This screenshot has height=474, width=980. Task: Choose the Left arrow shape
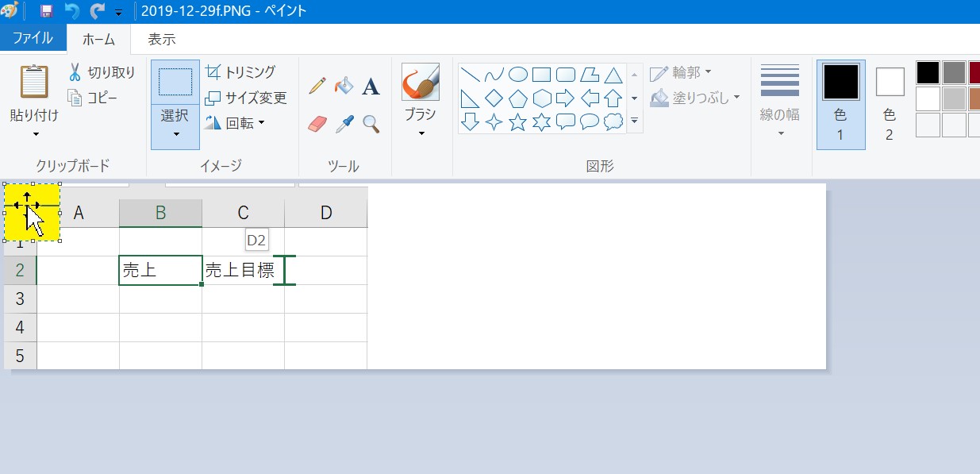(590, 98)
